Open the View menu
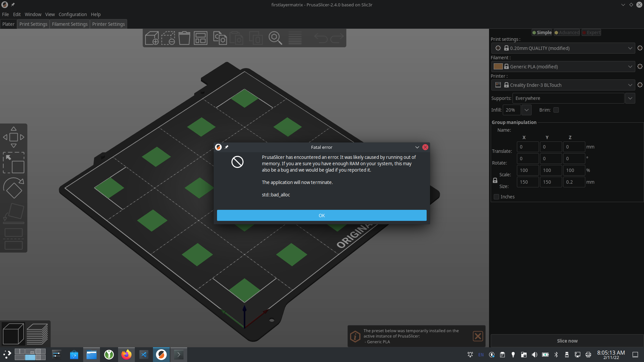The width and height of the screenshot is (644, 362). pos(50,14)
